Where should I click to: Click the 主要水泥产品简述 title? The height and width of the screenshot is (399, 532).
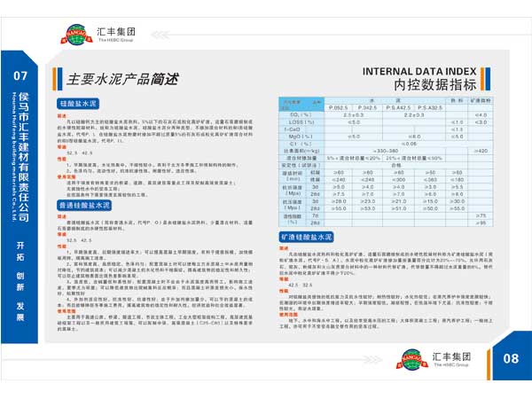tap(122, 77)
